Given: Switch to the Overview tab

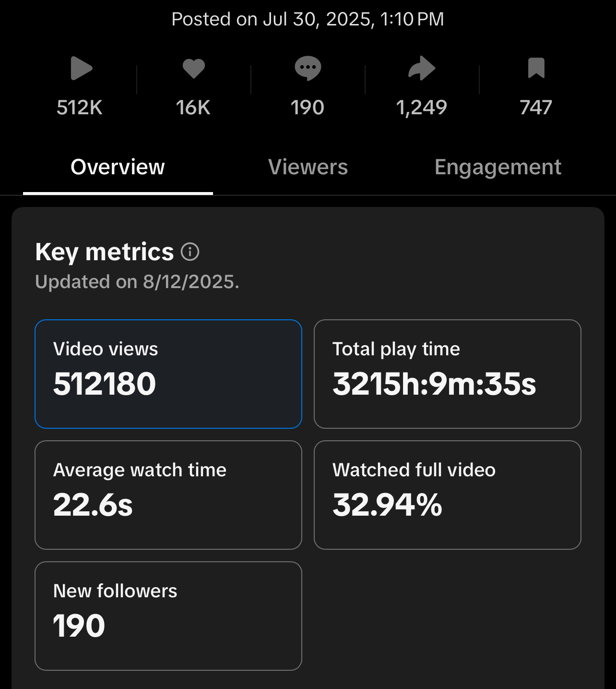Looking at the screenshot, I should point(118,167).
